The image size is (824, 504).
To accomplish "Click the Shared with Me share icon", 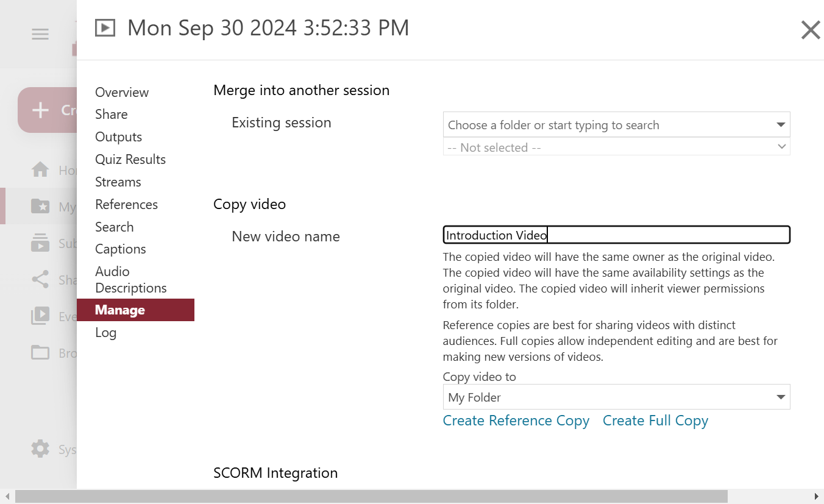I will 40,280.
